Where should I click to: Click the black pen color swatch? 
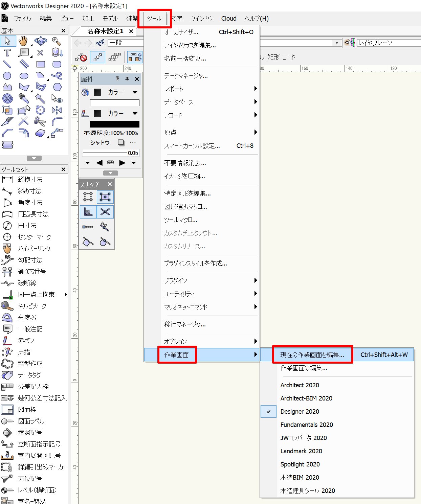tap(115, 124)
